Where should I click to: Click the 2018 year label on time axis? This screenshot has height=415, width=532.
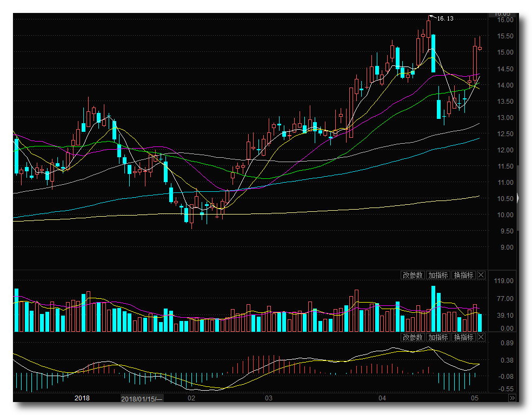[82, 398]
